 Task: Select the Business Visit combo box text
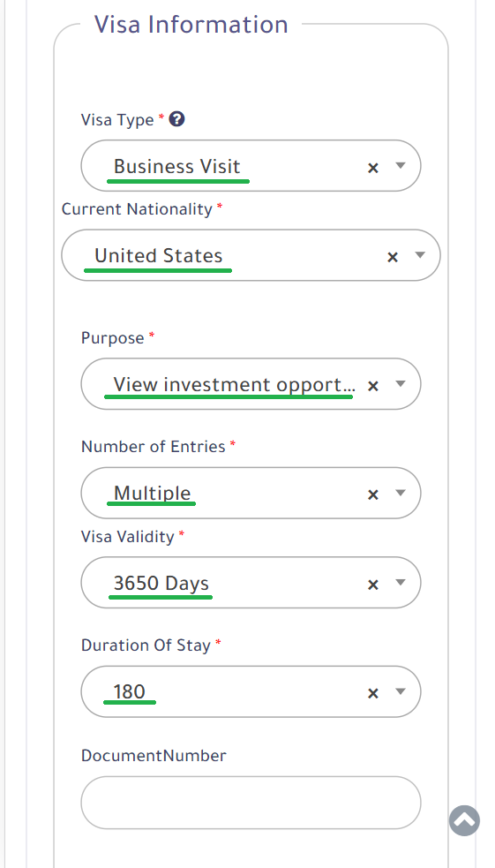(177, 166)
